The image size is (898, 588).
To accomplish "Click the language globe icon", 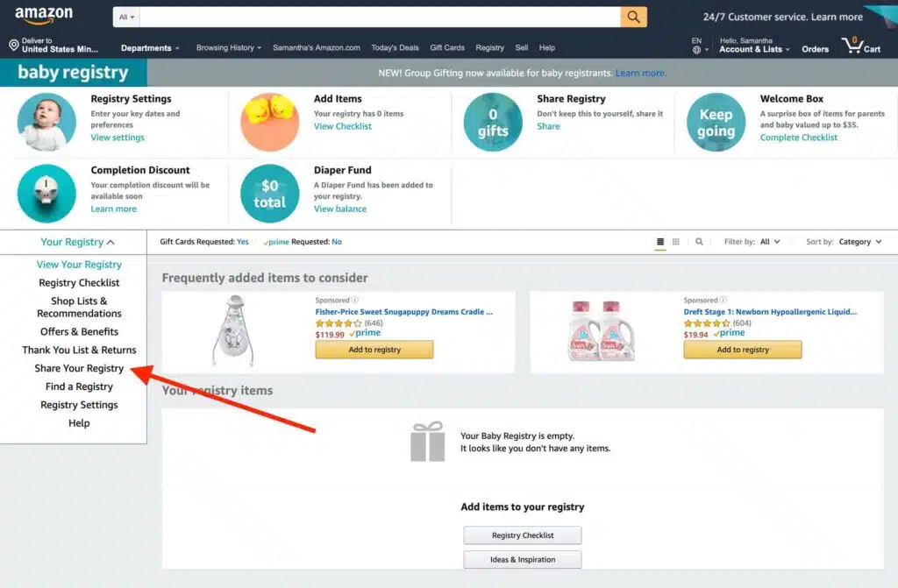I will coord(696,50).
